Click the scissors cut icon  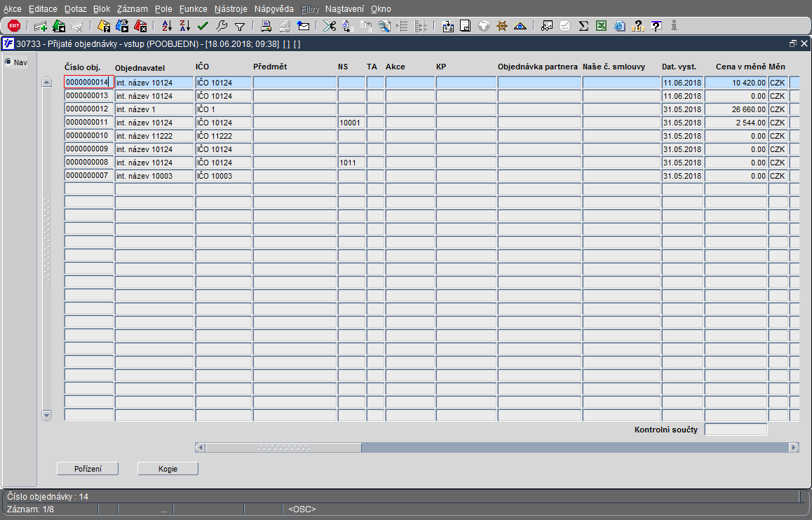pyautogui.click(x=330, y=26)
